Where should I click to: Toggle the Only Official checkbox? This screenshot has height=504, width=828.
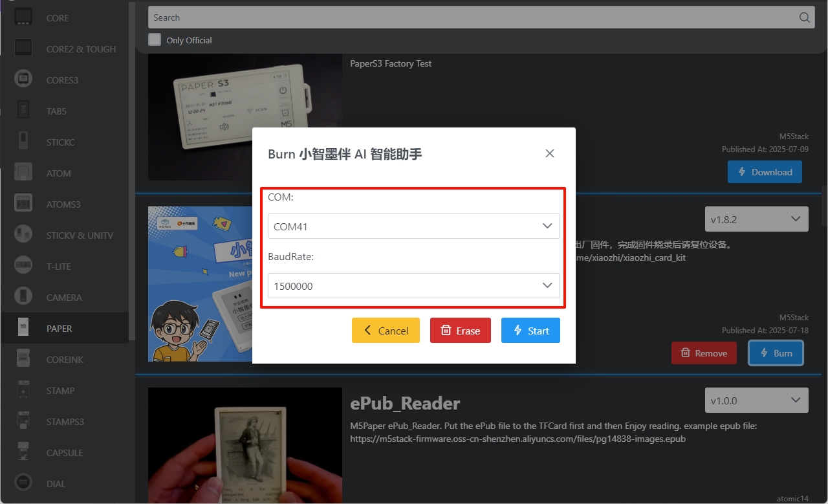point(155,39)
